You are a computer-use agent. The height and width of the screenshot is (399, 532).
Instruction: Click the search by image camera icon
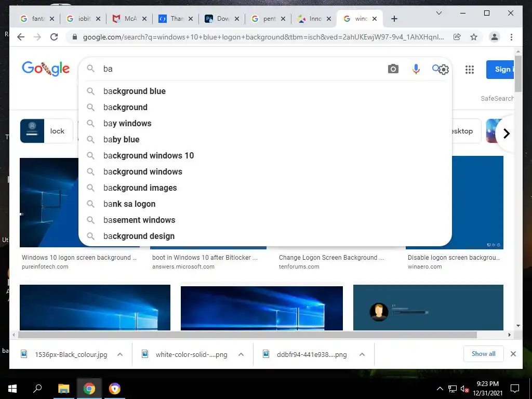tap(393, 69)
